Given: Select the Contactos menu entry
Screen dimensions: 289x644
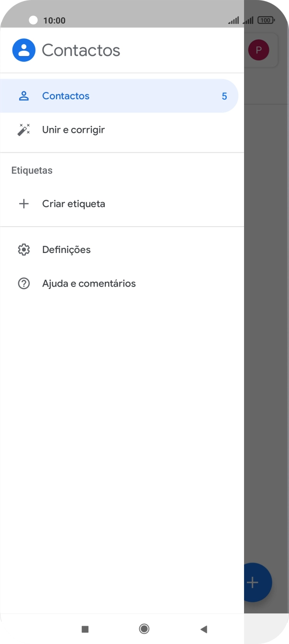Looking at the screenshot, I should [x=66, y=95].
